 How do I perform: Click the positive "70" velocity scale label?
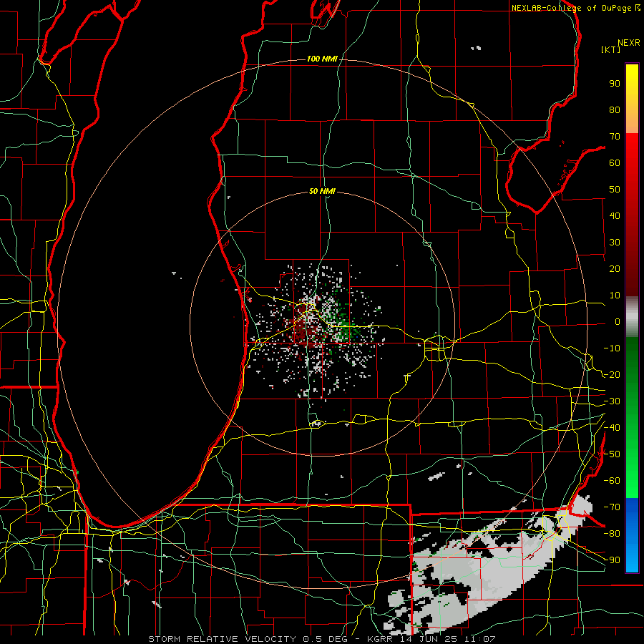pos(615,137)
